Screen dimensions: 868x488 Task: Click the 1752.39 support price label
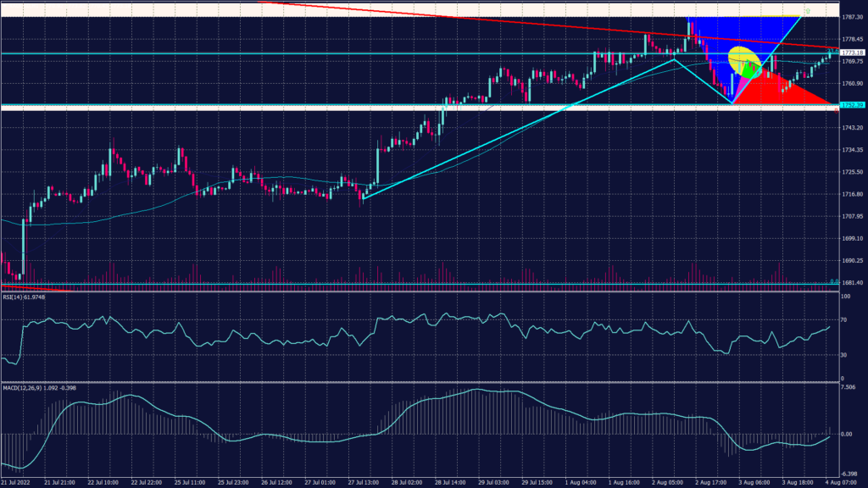coord(850,105)
